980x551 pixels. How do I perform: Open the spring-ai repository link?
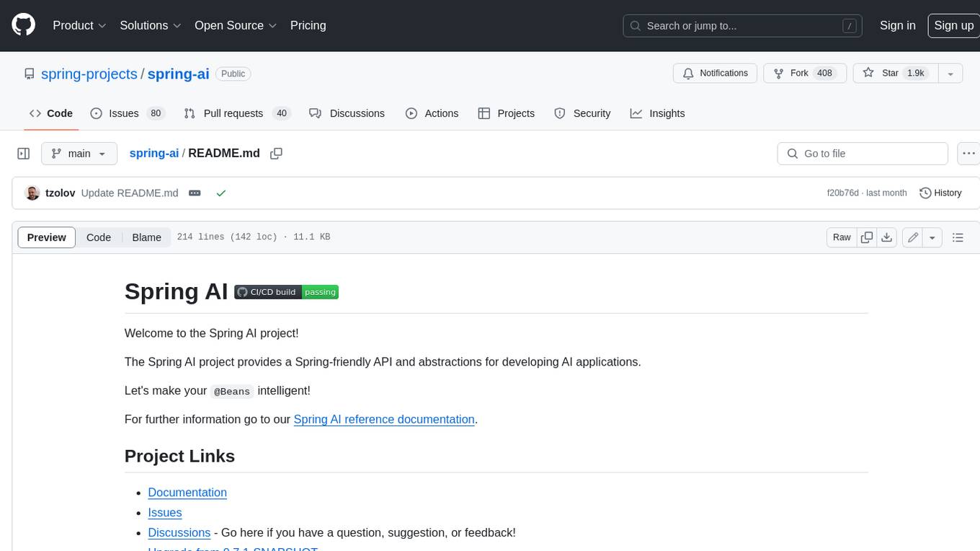pyautogui.click(x=178, y=74)
